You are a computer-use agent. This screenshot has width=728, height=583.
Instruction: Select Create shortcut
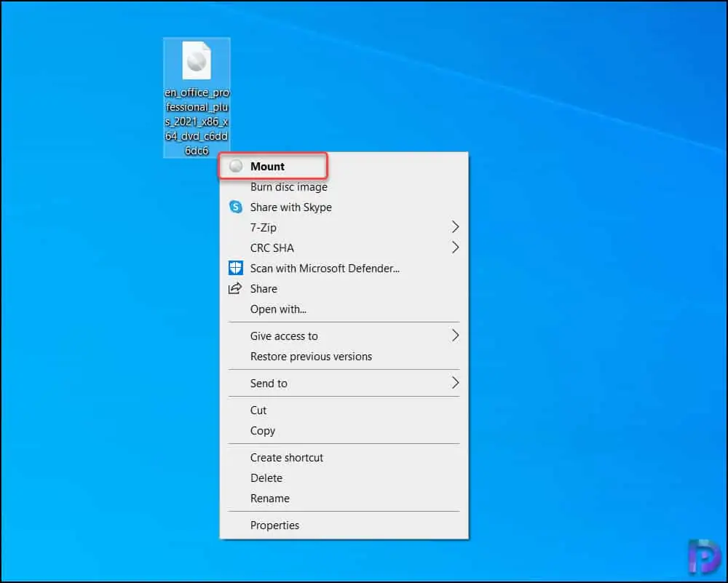344,458
